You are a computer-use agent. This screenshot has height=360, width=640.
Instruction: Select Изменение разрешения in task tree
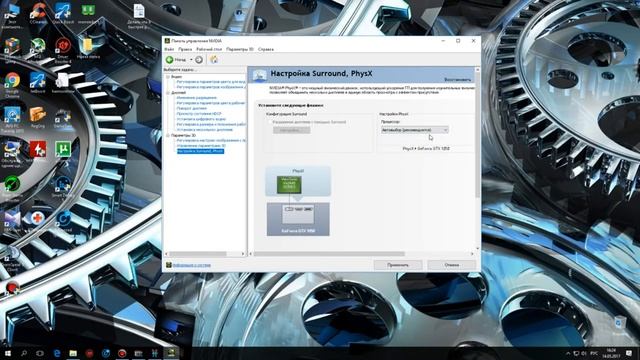(x=197, y=98)
